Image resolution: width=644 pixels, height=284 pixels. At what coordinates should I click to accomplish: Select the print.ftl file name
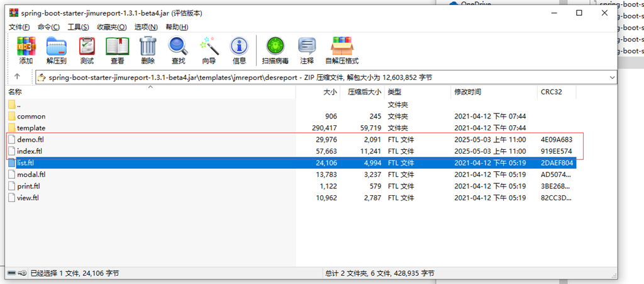click(x=29, y=186)
